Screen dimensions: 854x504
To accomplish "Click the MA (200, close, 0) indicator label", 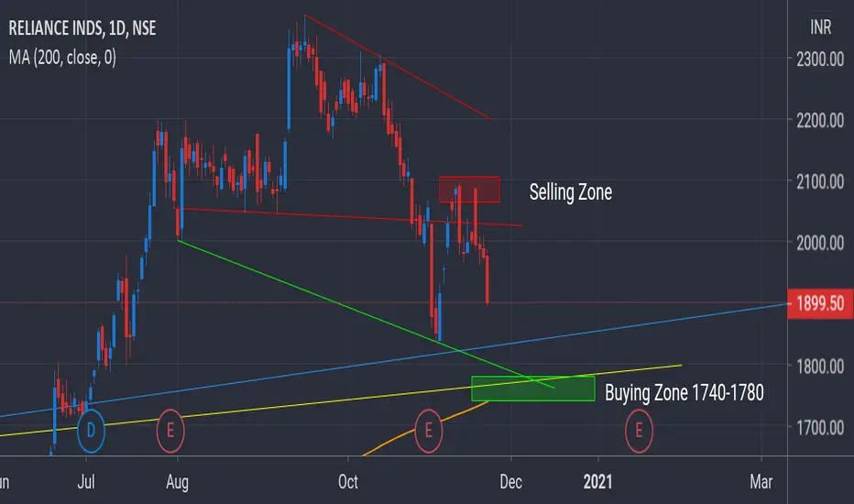I will pyautogui.click(x=62, y=57).
